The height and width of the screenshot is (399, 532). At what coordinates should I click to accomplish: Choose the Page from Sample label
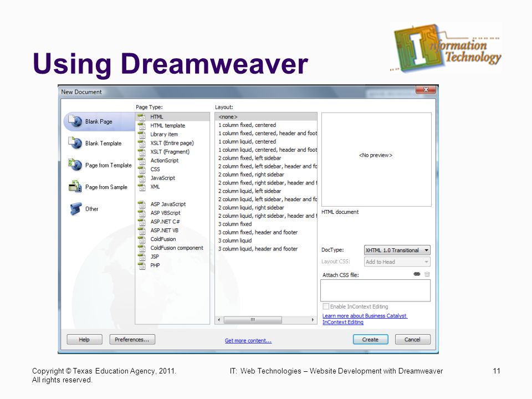click(106, 187)
